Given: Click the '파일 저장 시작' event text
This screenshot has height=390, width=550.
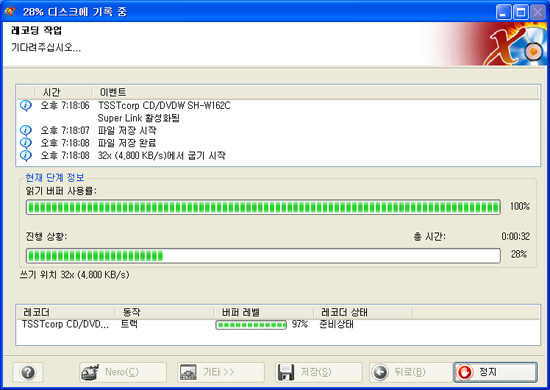Looking at the screenshot, I should point(127,130).
